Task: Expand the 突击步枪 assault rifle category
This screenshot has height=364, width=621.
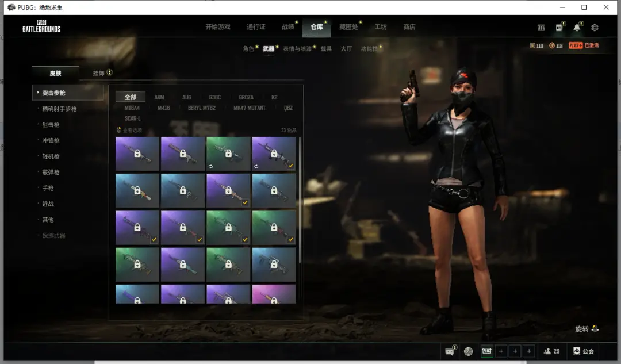Action: [x=68, y=93]
